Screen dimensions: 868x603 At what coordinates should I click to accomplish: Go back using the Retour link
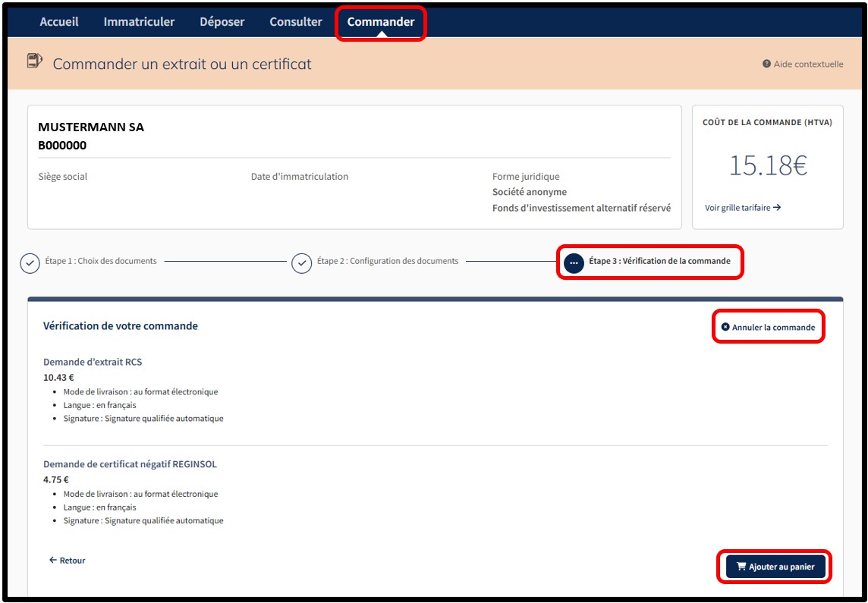[x=72, y=561]
